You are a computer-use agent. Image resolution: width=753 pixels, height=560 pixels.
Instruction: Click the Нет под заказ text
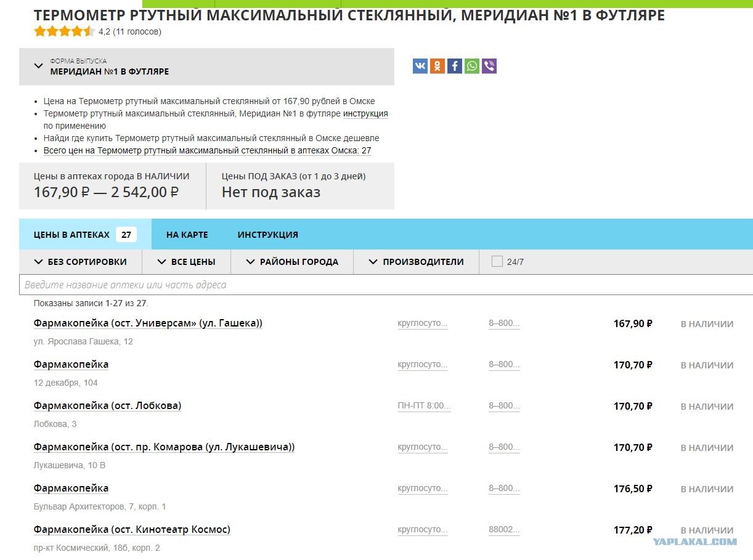[271, 192]
